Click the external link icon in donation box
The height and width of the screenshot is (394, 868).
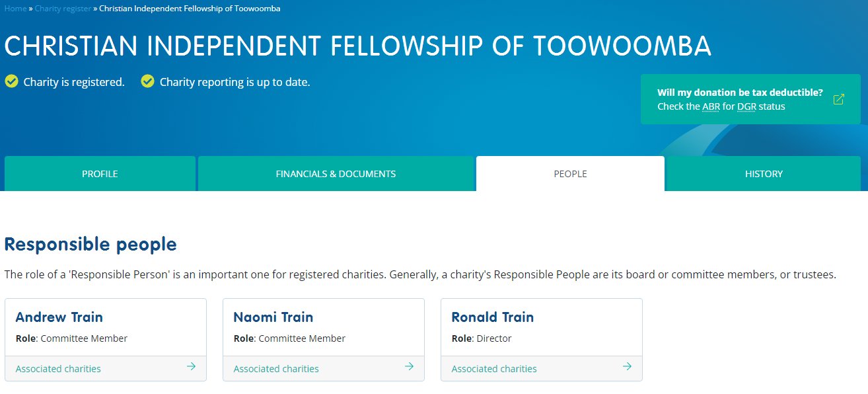[x=838, y=99]
